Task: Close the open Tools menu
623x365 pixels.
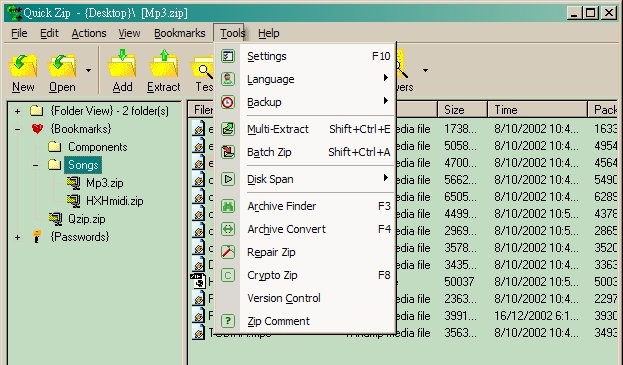Action: [232, 33]
